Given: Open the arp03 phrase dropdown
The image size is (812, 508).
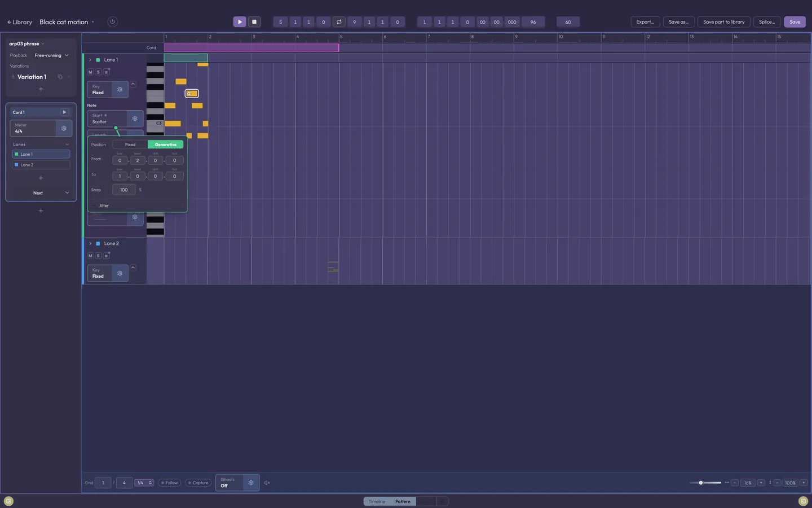Looking at the screenshot, I should (x=27, y=43).
